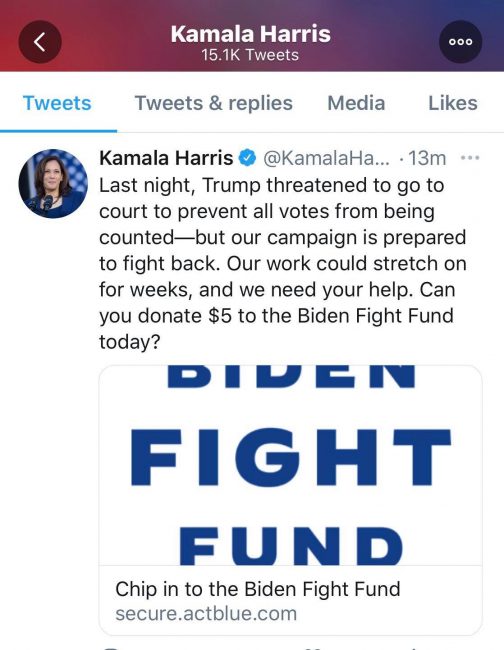Image resolution: width=504 pixels, height=650 pixels.
Task: Open the Biden Fight Fund card image
Action: tap(291, 465)
